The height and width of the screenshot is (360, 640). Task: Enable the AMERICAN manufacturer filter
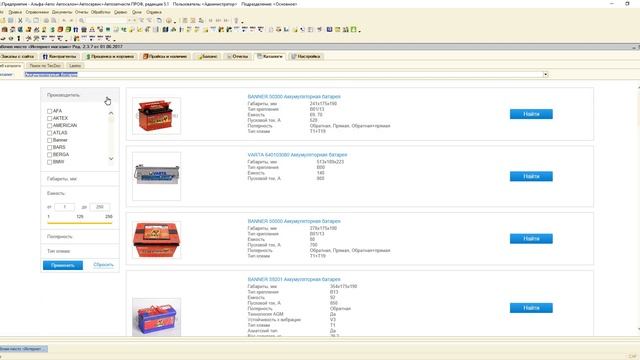tap(49, 126)
